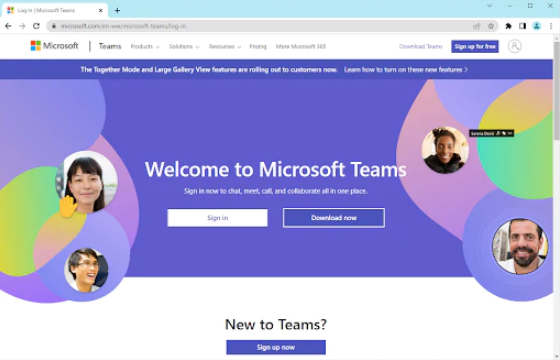Reload the page with the refresh icon
560x360 pixels.
click(x=36, y=26)
